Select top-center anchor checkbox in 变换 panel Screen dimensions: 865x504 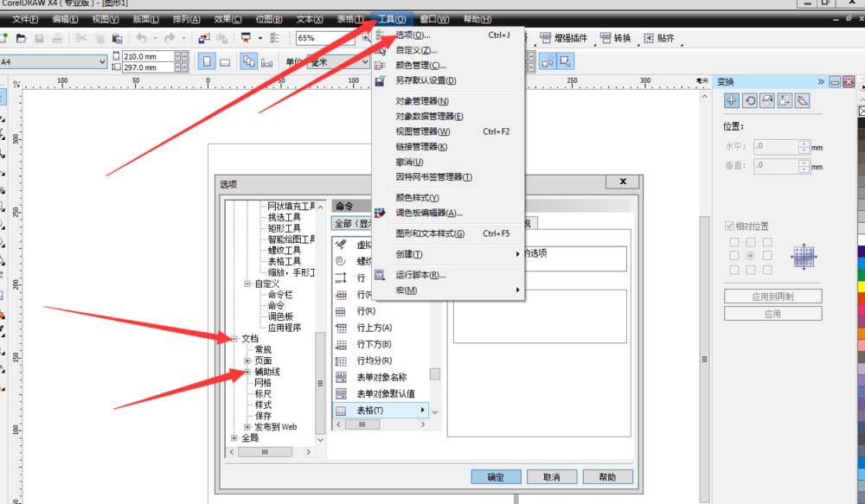tap(750, 242)
